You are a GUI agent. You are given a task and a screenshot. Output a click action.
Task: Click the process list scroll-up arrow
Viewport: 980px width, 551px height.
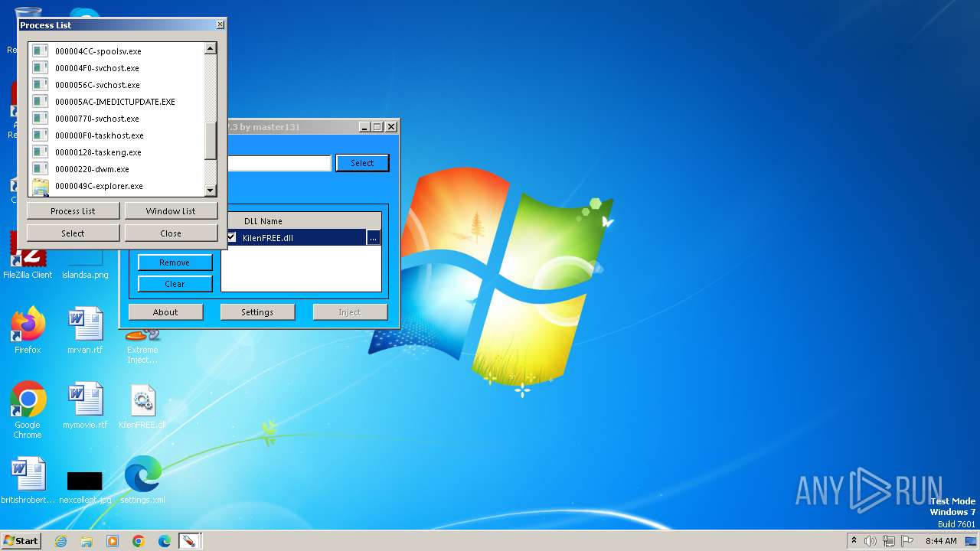tap(211, 48)
